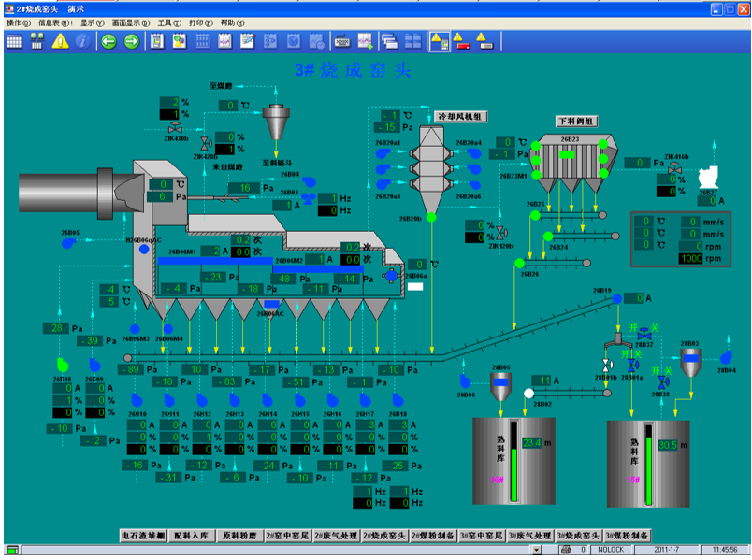This screenshot has width=752, height=560.
Task: Click the green conveyor drive 26B25
Action: (535, 216)
